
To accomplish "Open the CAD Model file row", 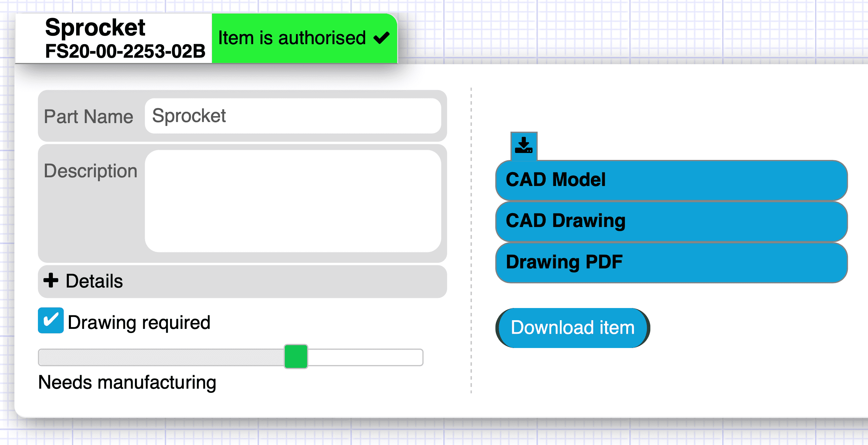I will [x=672, y=180].
